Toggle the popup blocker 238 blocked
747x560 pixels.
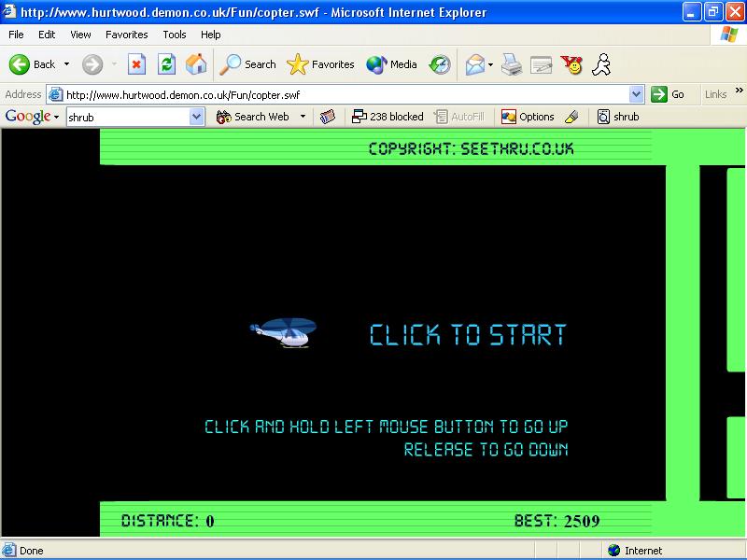(x=388, y=117)
